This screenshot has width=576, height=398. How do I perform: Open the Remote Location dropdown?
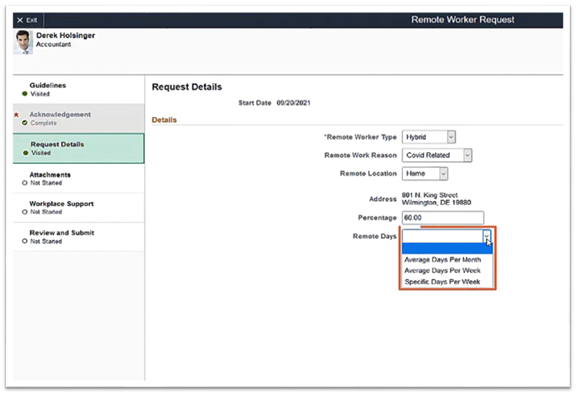[x=425, y=173]
